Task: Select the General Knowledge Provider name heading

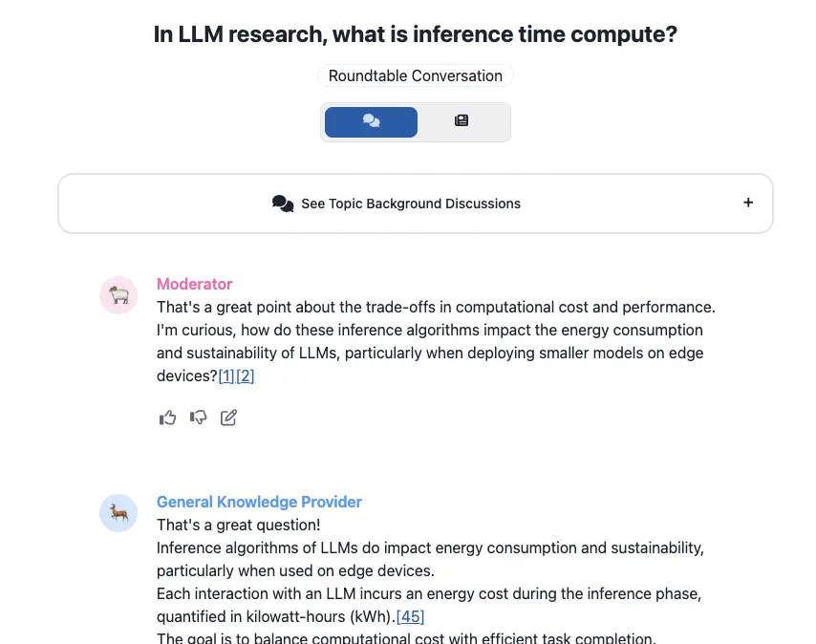Action: pyautogui.click(x=259, y=502)
